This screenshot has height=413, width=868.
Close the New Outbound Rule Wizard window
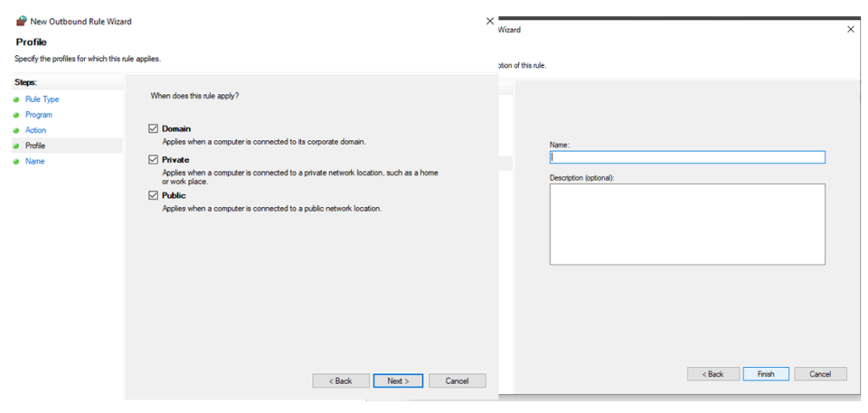point(490,21)
